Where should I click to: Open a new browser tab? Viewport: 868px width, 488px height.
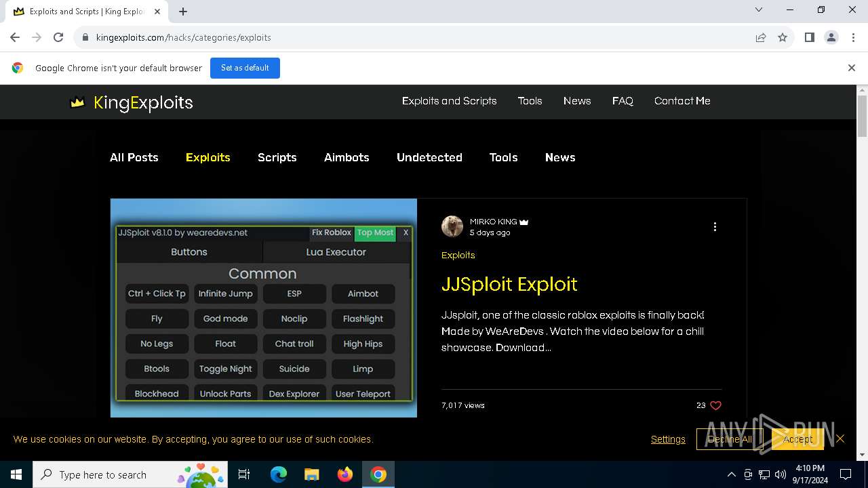[x=183, y=11]
